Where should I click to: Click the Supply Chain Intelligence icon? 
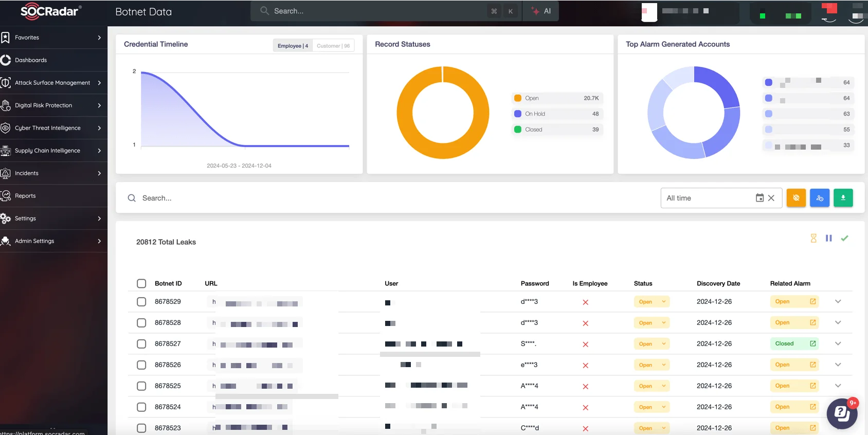[6, 151]
